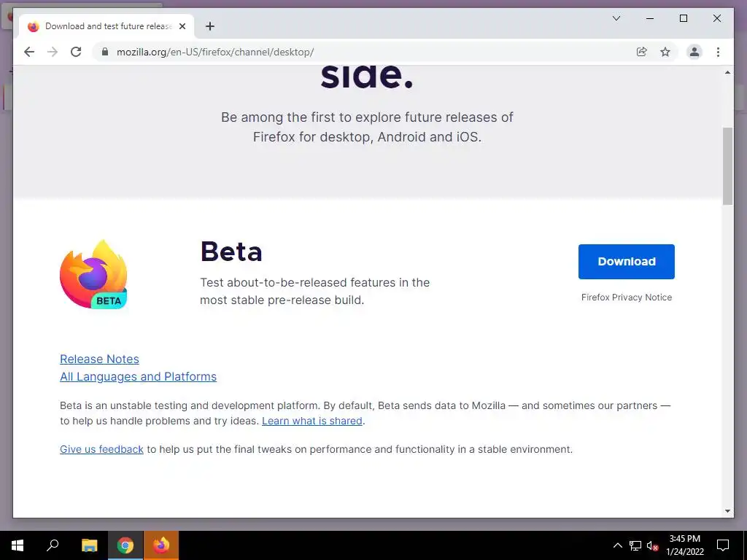Open the Windows Start menu

coord(18,545)
